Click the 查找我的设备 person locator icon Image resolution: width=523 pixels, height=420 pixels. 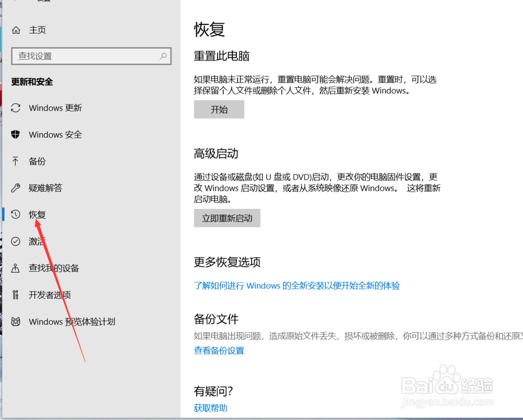tap(15, 268)
